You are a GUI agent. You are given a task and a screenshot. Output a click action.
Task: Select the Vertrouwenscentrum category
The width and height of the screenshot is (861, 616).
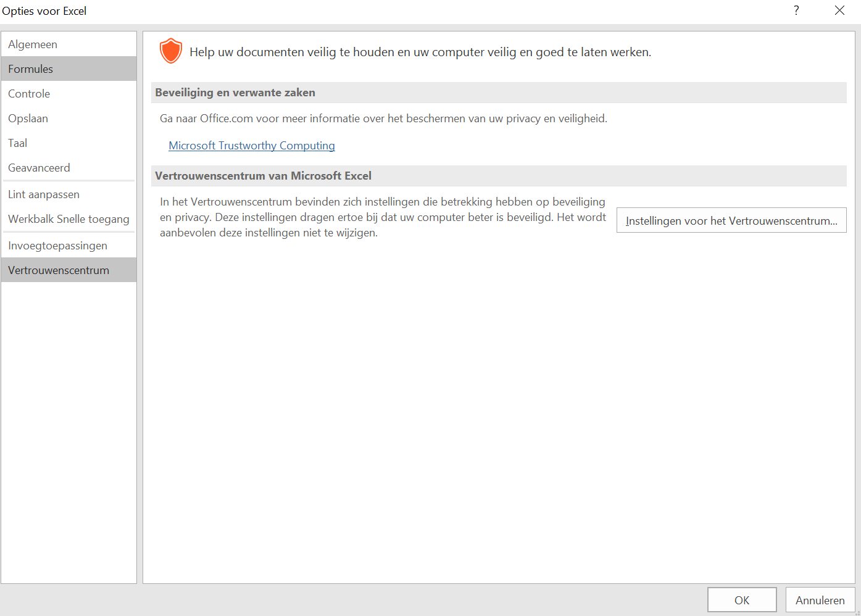(x=69, y=270)
